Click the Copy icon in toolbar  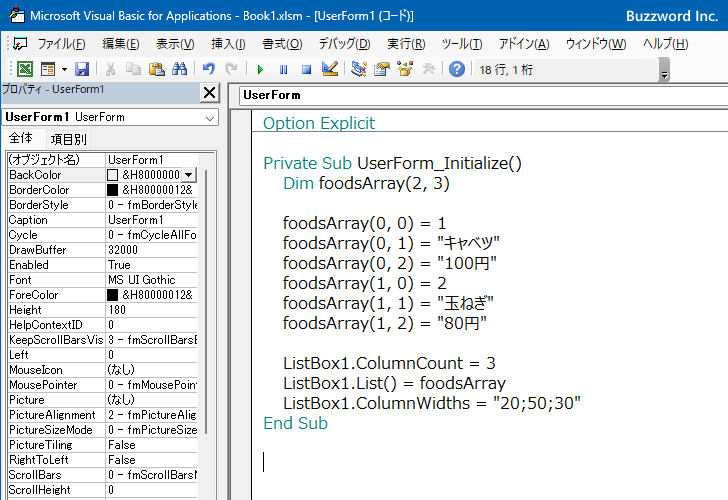[133, 70]
